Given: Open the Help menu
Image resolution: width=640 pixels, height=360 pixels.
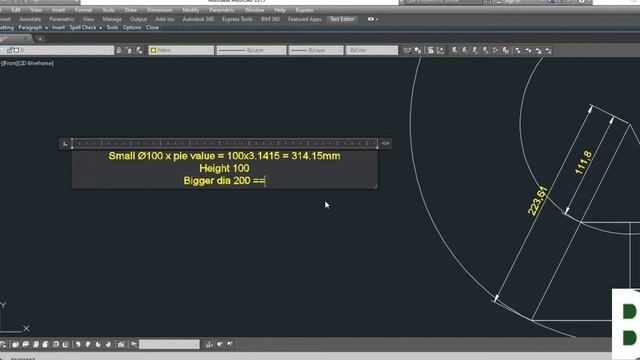Looking at the screenshot, I should (x=280, y=10).
